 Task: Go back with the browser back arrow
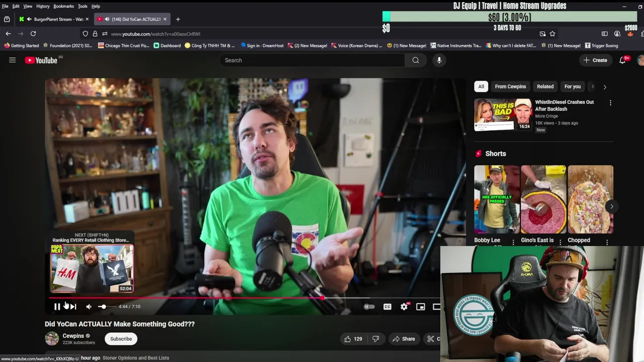tap(8, 34)
